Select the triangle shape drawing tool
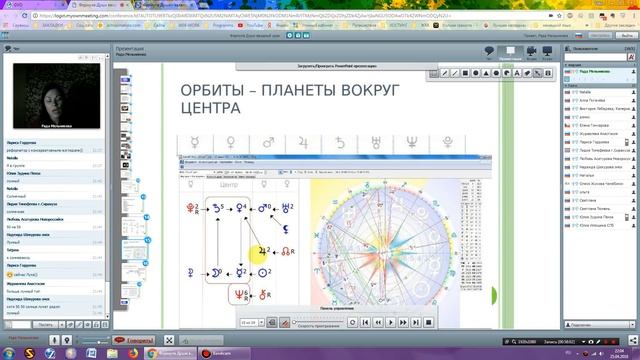This screenshot has width=640, height=360. point(486,73)
